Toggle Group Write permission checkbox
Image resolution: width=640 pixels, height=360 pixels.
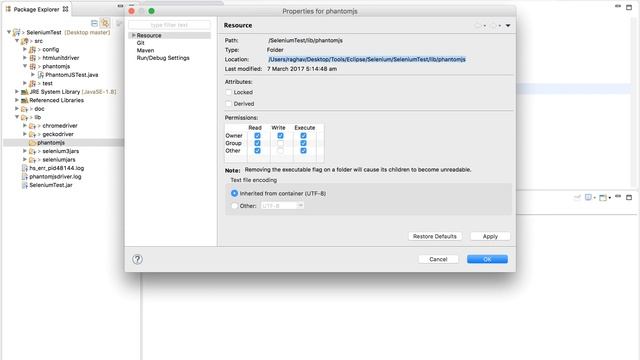[x=280, y=143]
